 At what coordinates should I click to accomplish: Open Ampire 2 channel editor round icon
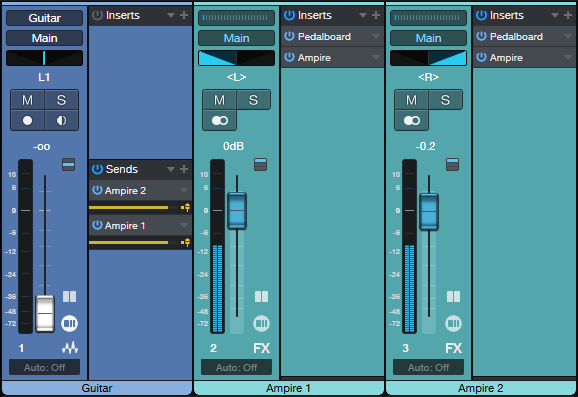[x=453, y=324]
